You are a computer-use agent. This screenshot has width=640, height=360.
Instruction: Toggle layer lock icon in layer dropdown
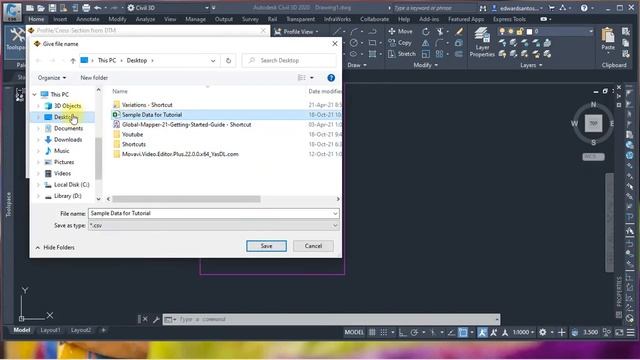coord(520,31)
